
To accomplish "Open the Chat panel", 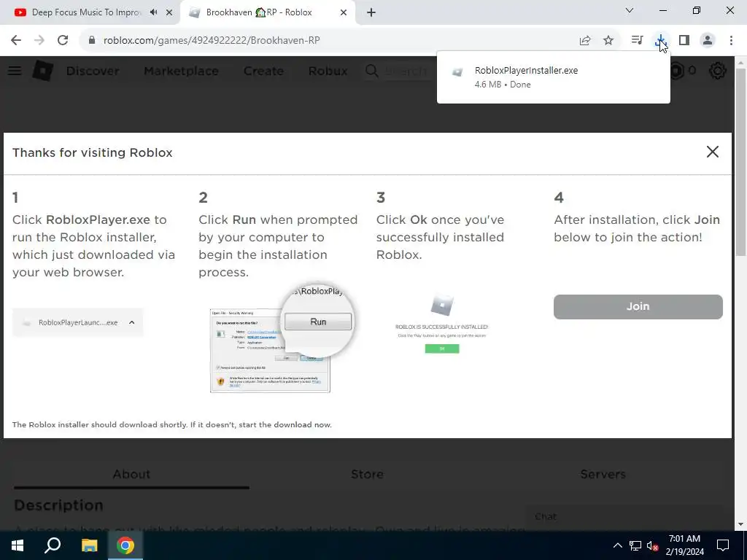I will (624, 517).
